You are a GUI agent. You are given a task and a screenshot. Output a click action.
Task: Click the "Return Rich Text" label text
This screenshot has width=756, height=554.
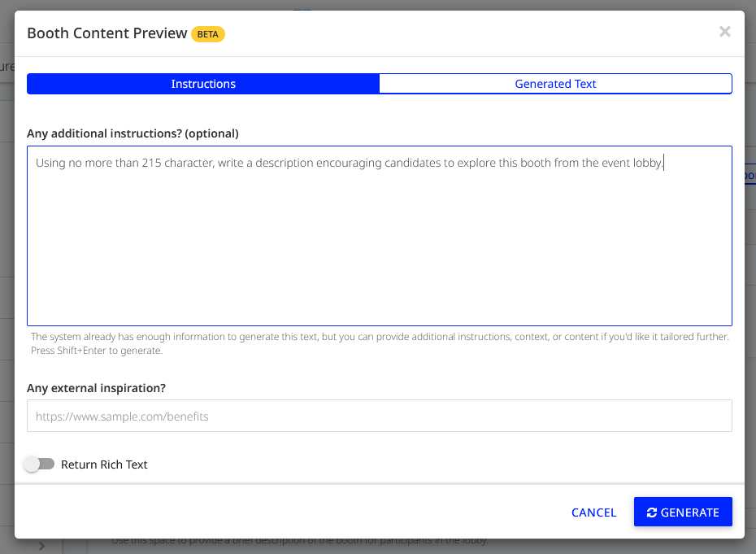(x=104, y=465)
